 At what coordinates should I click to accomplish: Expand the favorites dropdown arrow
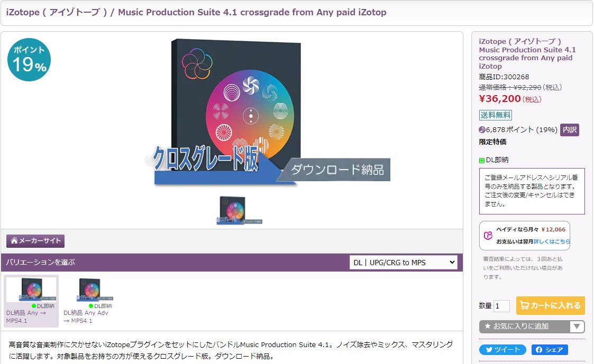point(577,326)
